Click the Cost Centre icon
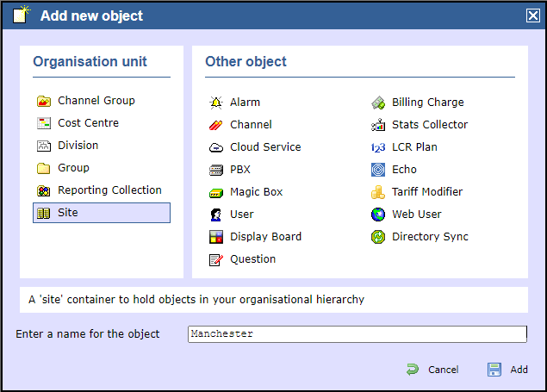This screenshot has width=547, height=392. (x=43, y=123)
